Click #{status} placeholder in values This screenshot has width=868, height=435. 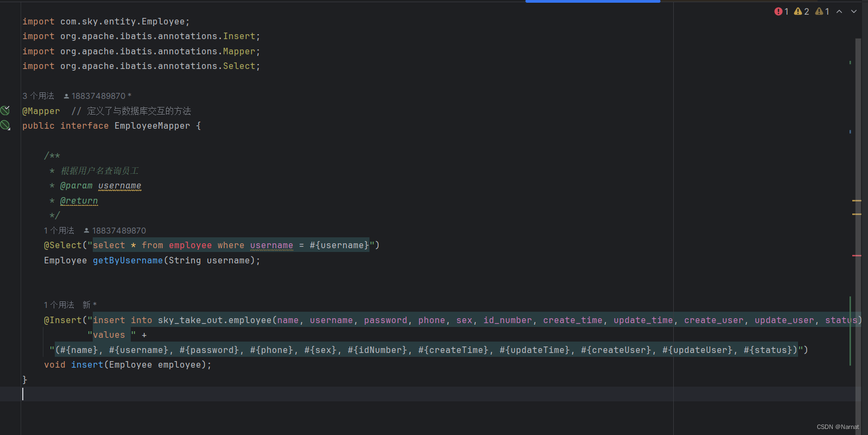768,350
